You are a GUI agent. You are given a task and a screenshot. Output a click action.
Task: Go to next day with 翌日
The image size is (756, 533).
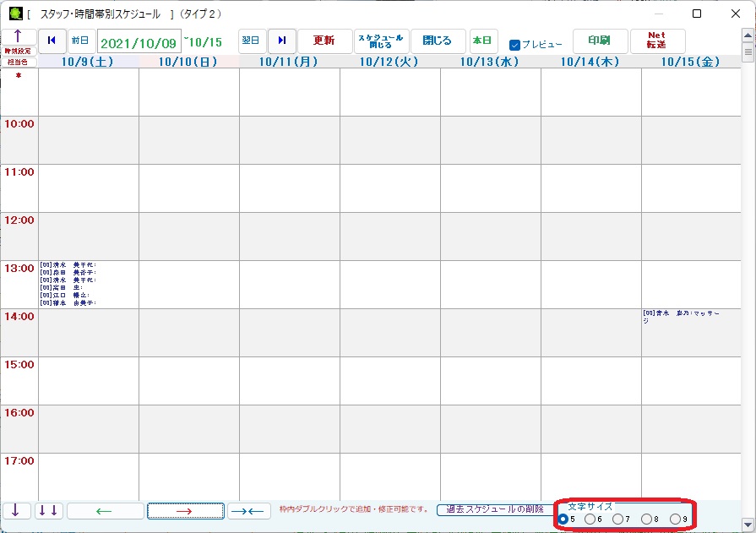(x=251, y=41)
